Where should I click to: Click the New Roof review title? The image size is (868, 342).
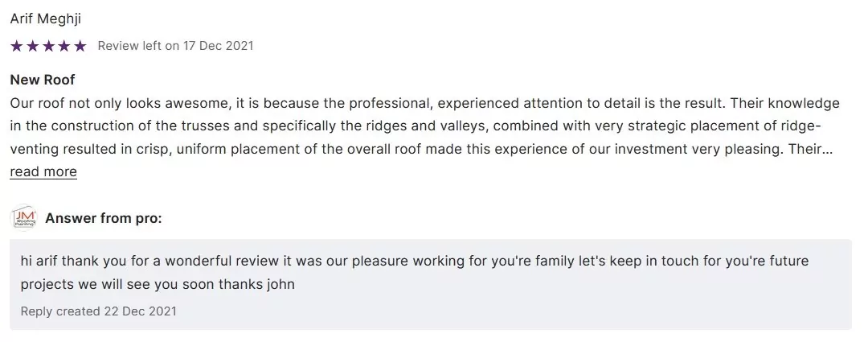[42, 80]
